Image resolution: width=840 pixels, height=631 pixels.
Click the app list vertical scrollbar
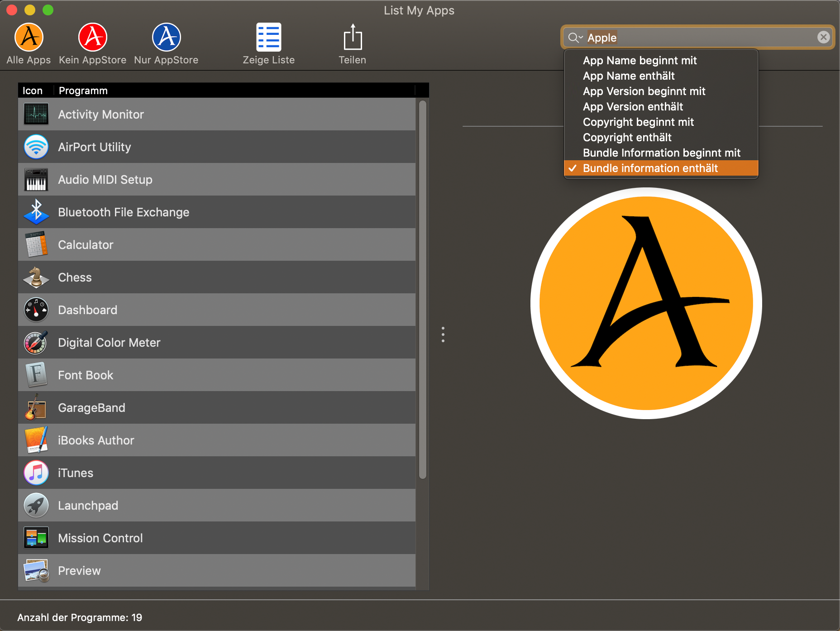click(423, 290)
